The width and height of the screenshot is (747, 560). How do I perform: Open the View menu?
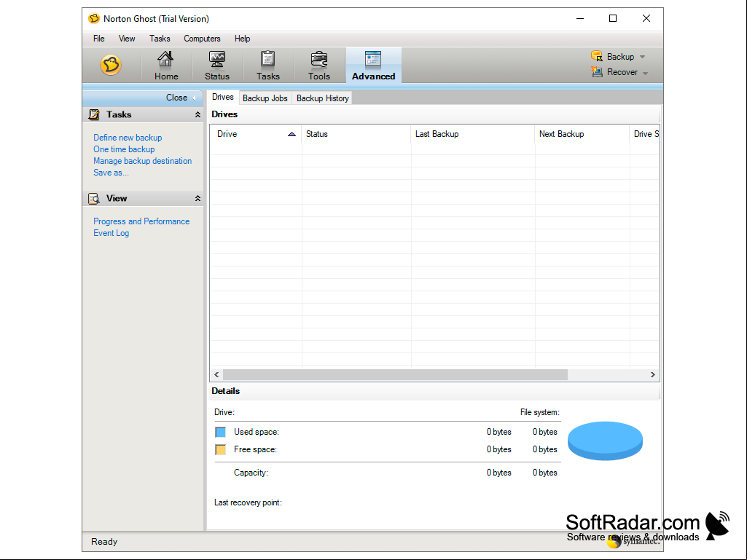pos(127,39)
